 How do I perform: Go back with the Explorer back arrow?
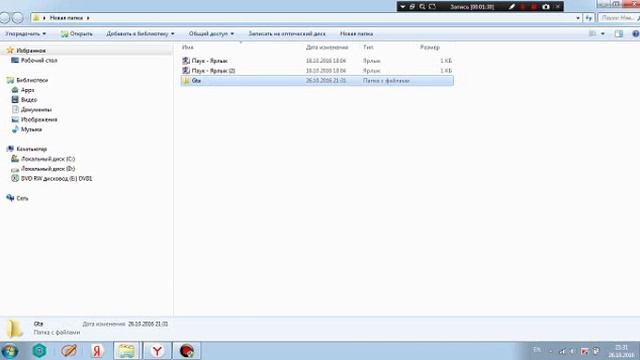4,18
